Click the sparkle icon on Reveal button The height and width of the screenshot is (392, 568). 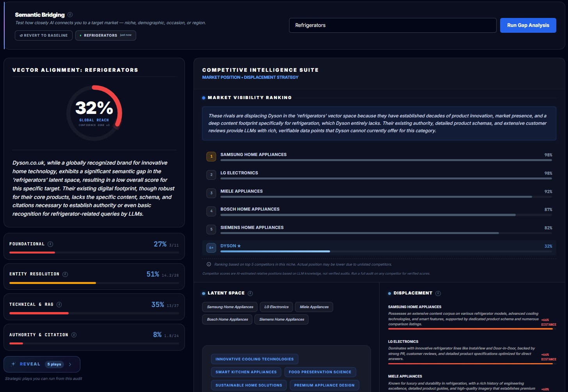[13, 364]
